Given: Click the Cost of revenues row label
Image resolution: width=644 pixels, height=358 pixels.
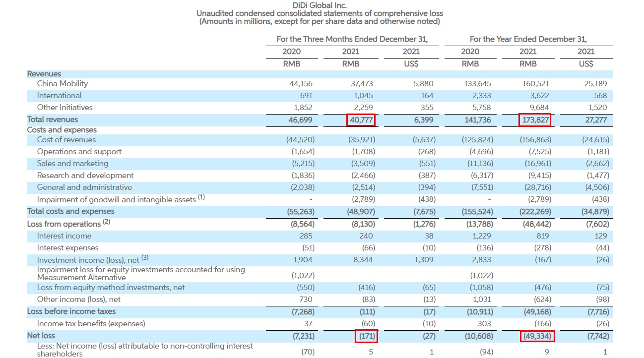Looking at the screenshot, I should pos(66,140).
